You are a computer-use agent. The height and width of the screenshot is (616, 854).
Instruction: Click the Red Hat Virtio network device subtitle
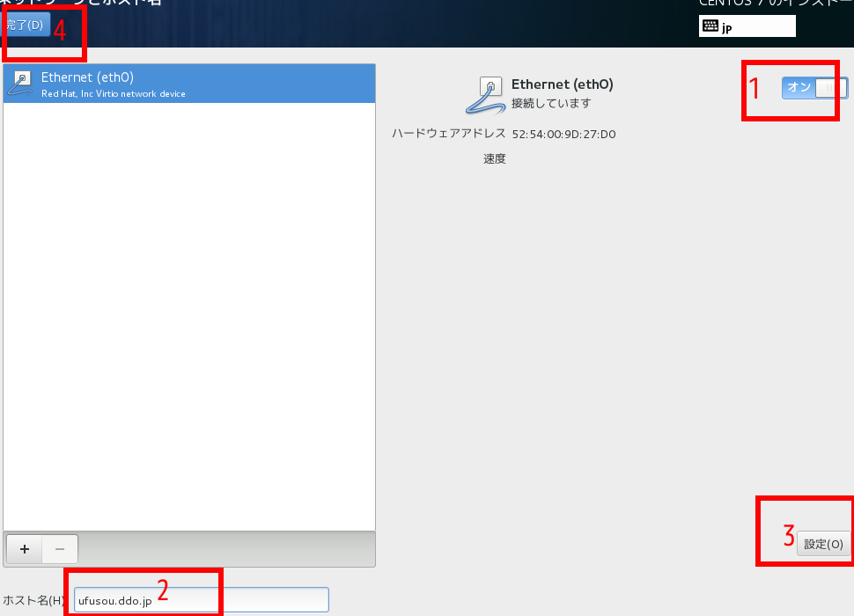click(113, 93)
